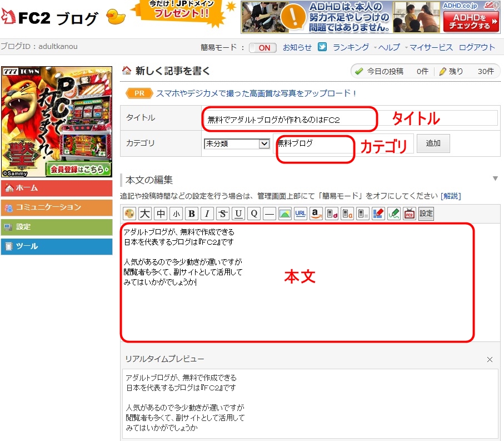The height and width of the screenshot is (441, 504).
Task: Open the red eraser drawing tool
Action: 378,214
